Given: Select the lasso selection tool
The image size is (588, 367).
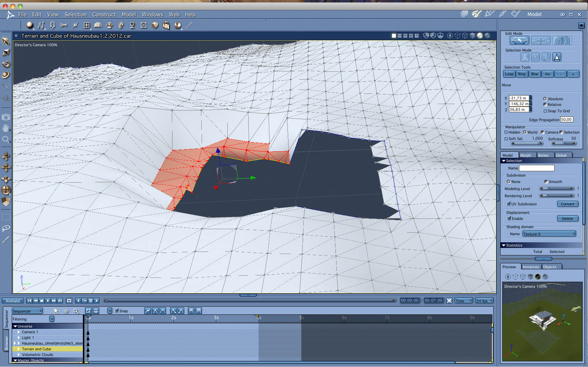Looking at the screenshot, I should tap(6, 228).
